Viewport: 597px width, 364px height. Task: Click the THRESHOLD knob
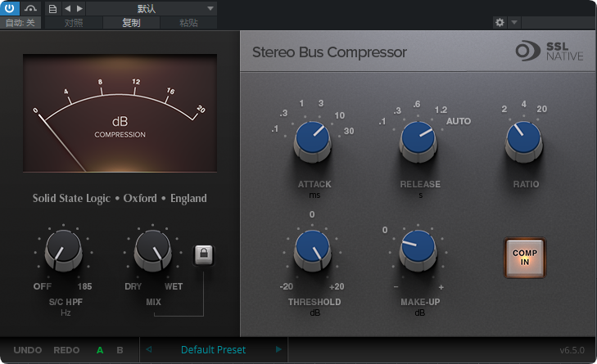tap(313, 250)
